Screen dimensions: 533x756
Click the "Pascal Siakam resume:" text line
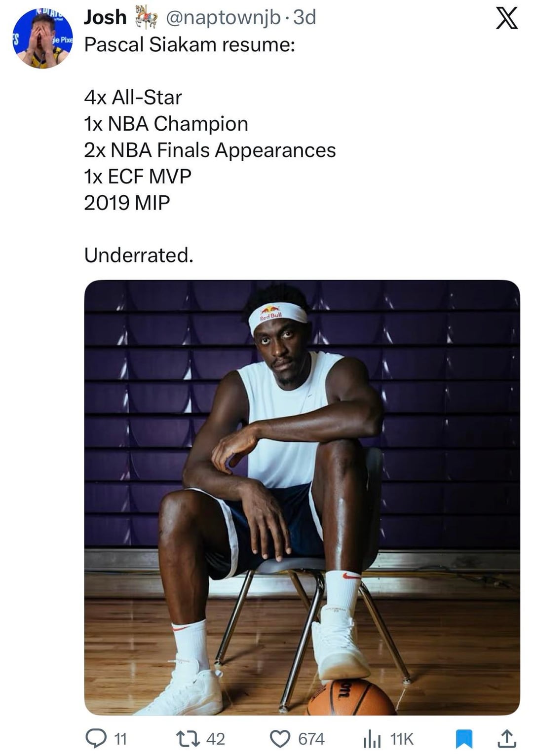click(x=190, y=45)
